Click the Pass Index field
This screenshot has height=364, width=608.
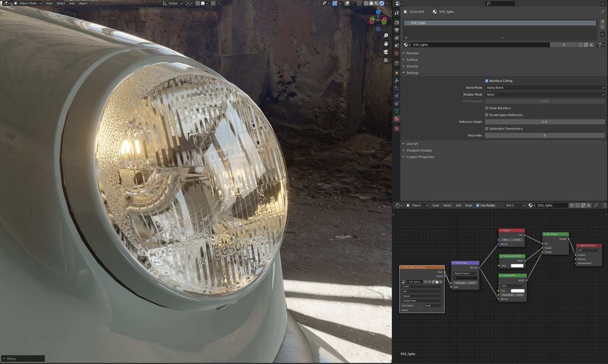pyautogui.click(x=545, y=136)
